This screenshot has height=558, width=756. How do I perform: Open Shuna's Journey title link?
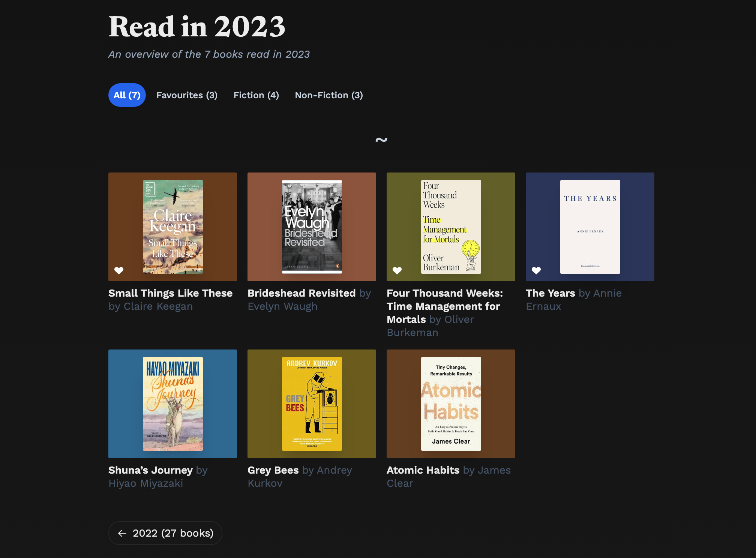[x=150, y=470]
